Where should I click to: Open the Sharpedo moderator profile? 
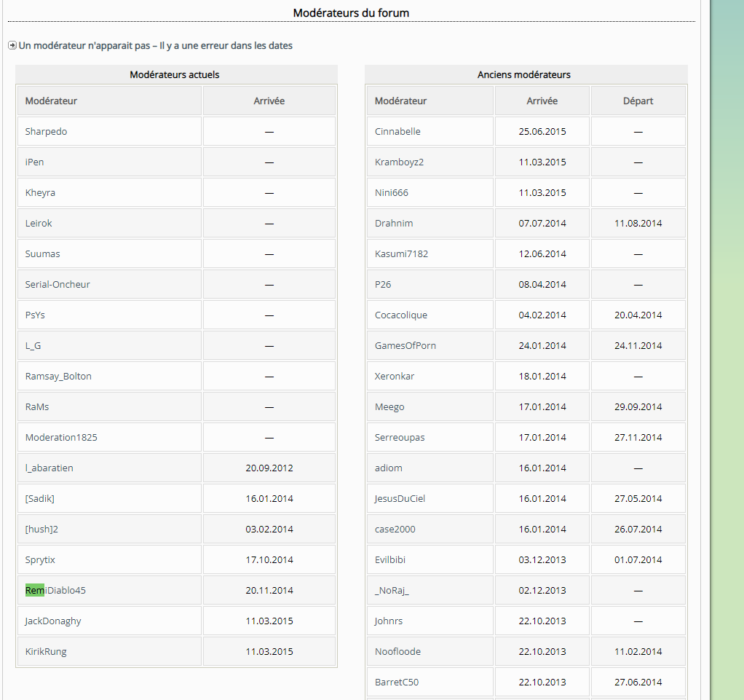46,132
